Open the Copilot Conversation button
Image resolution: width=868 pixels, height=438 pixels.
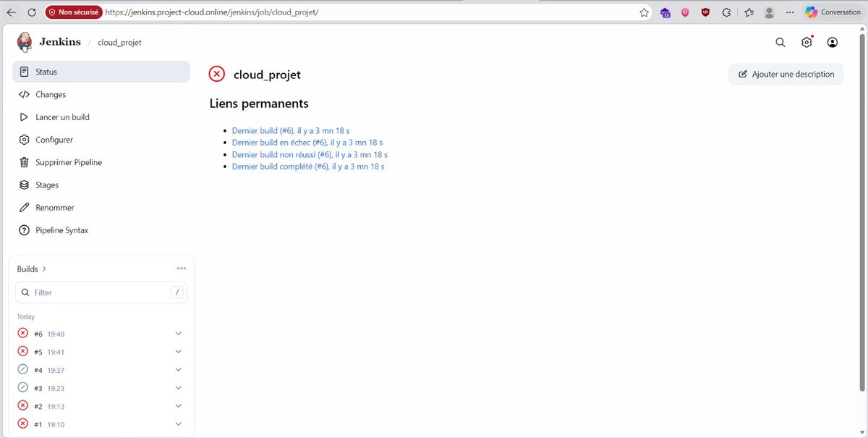coord(833,12)
